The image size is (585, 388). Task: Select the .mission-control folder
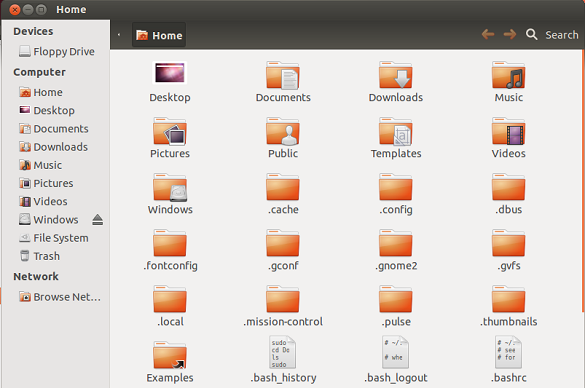[283, 299]
